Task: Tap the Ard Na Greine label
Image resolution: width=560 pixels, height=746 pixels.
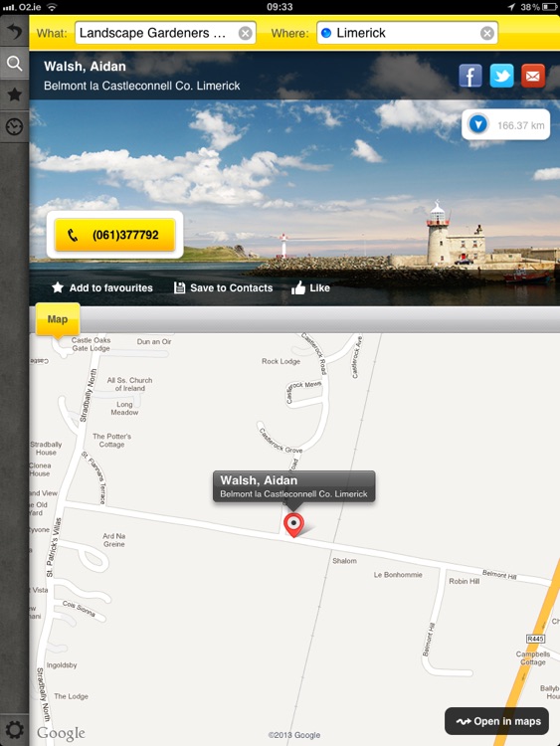Action: [x=114, y=540]
